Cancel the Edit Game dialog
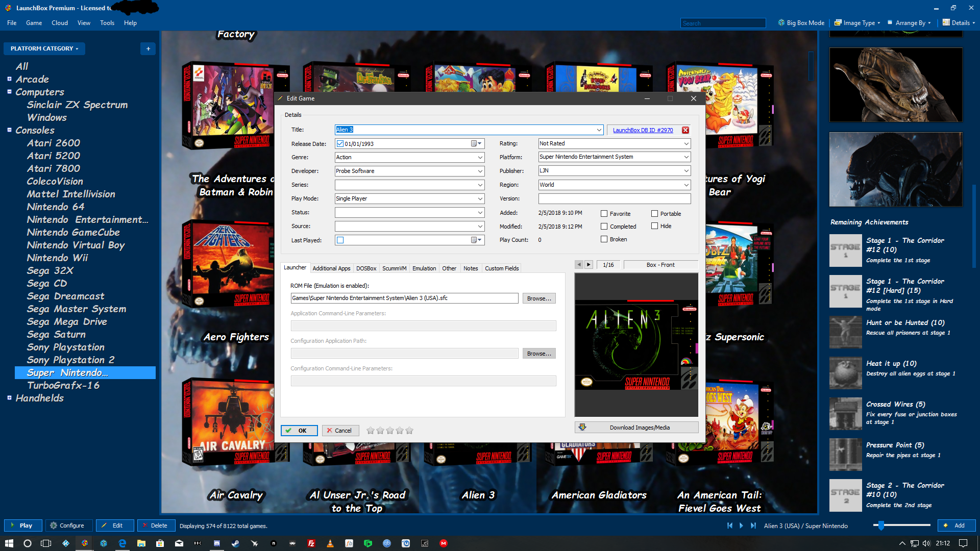The width and height of the screenshot is (980, 551). click(x=340, y=431)
